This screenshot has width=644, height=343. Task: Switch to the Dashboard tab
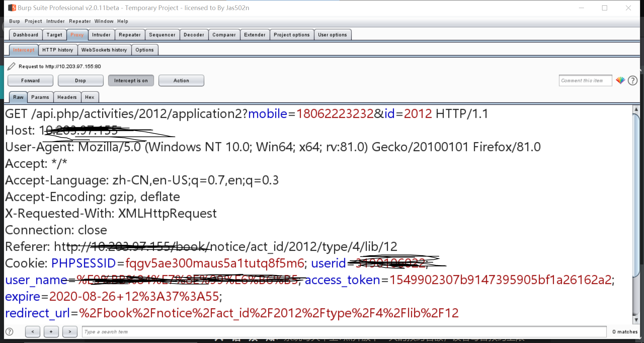point(26,35)
